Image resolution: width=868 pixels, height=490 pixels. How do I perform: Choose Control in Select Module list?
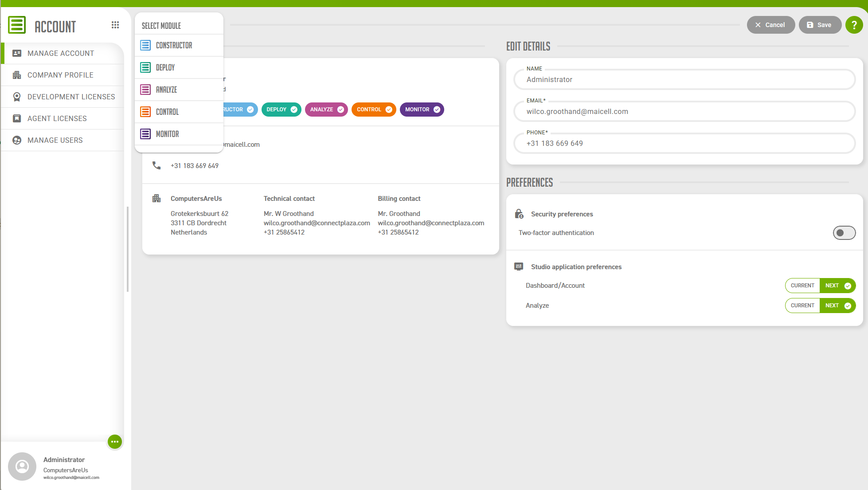(179, 112)
